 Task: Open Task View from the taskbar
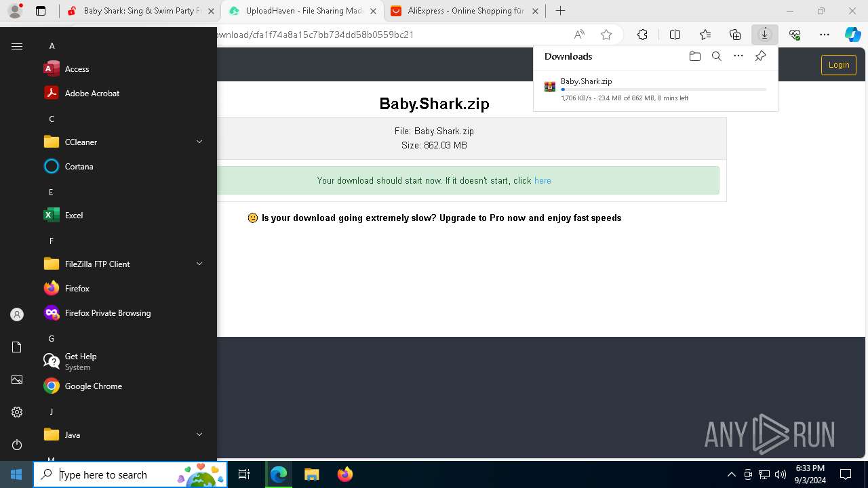(244, 474)
